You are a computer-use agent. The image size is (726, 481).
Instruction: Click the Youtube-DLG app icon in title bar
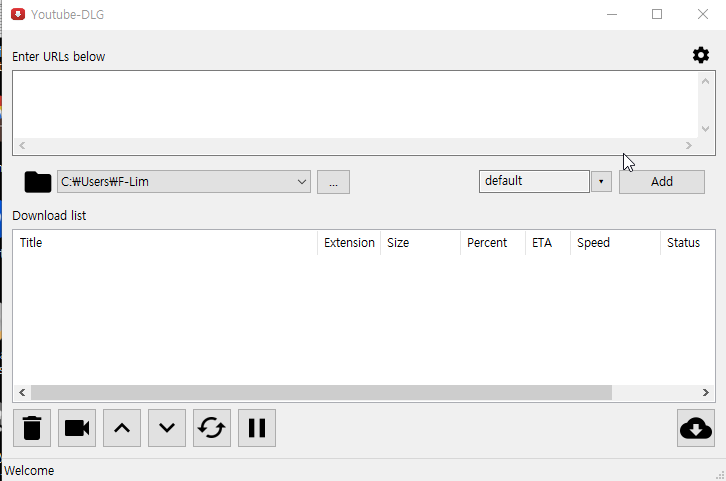[x=18, y=14]
